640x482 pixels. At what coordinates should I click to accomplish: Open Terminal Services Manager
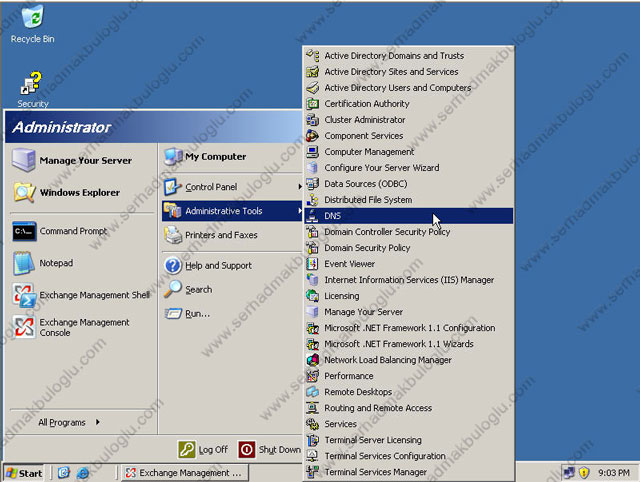[409, 472]
